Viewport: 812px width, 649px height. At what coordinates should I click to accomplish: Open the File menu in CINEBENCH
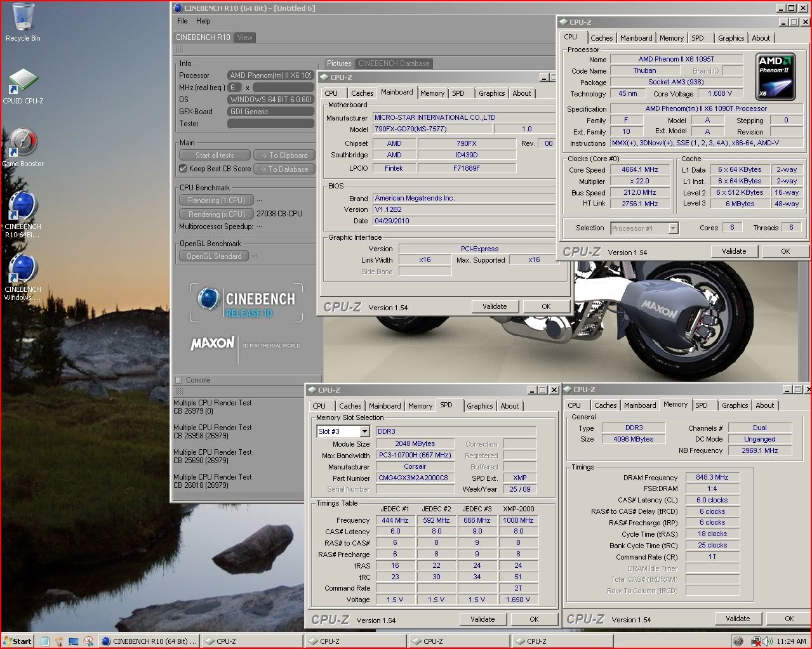182,21
